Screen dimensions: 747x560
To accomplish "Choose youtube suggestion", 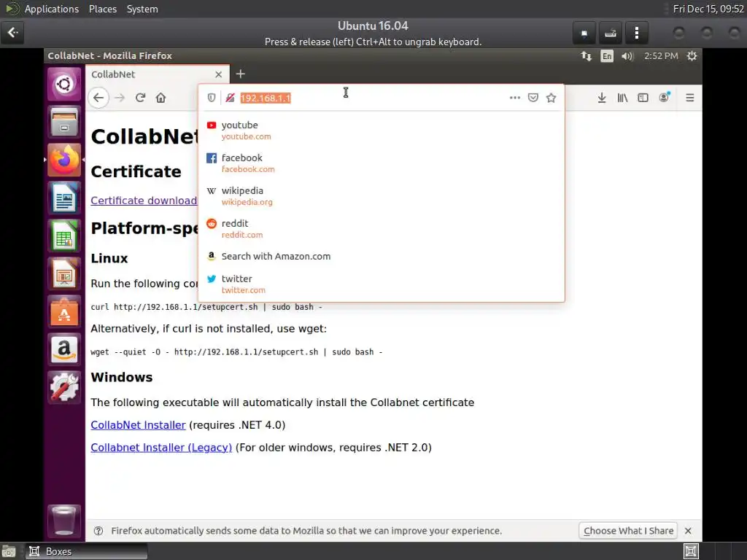I will point(381,130).
